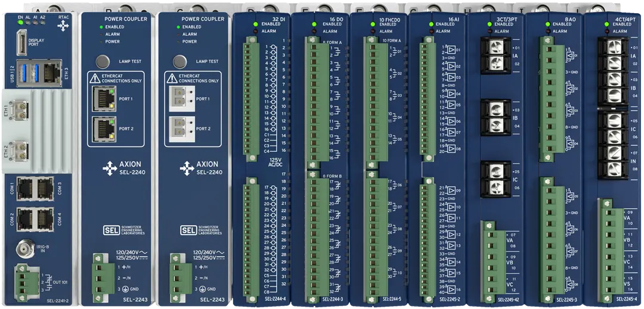Select the COM 2 serial port
Screen dimensions: 644x309
(x=26, y=219)
